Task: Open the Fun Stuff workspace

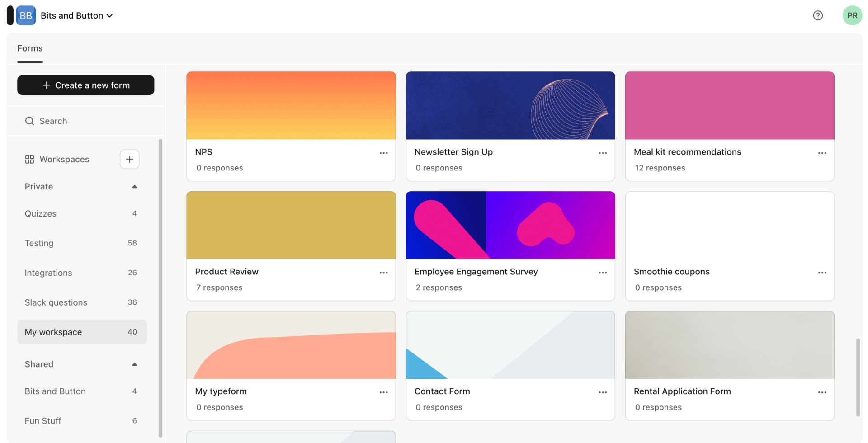Action: (43, 420)
